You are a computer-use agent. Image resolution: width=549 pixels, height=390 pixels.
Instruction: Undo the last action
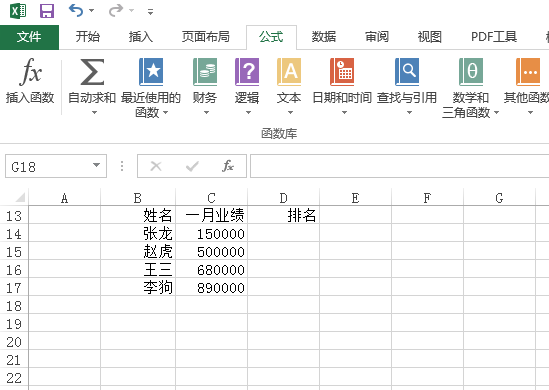click(x=76, y=11)
